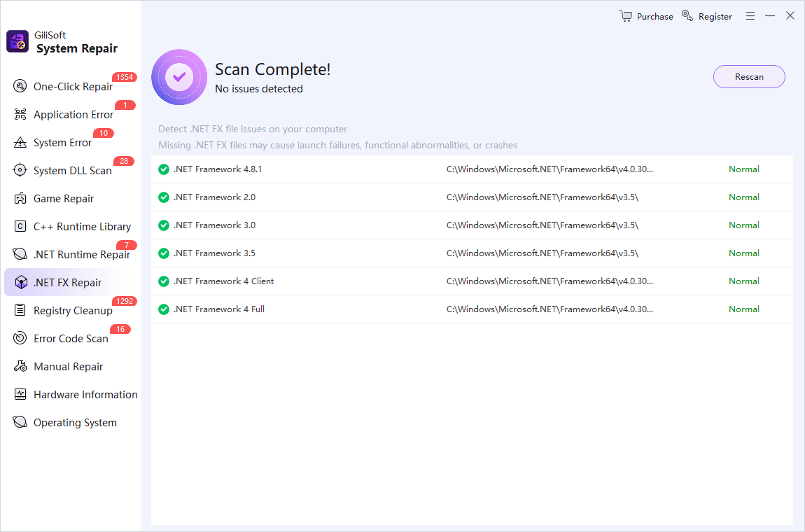The image size is (805, 532).
Task: Click the C++ Runtime Library icon
Action: coord(20,226)
